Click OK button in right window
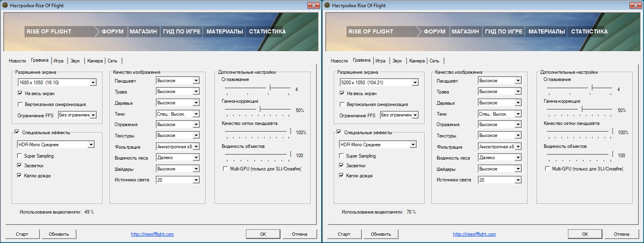Viewport: 644px width, 243px height. click(x=585, y=234)
